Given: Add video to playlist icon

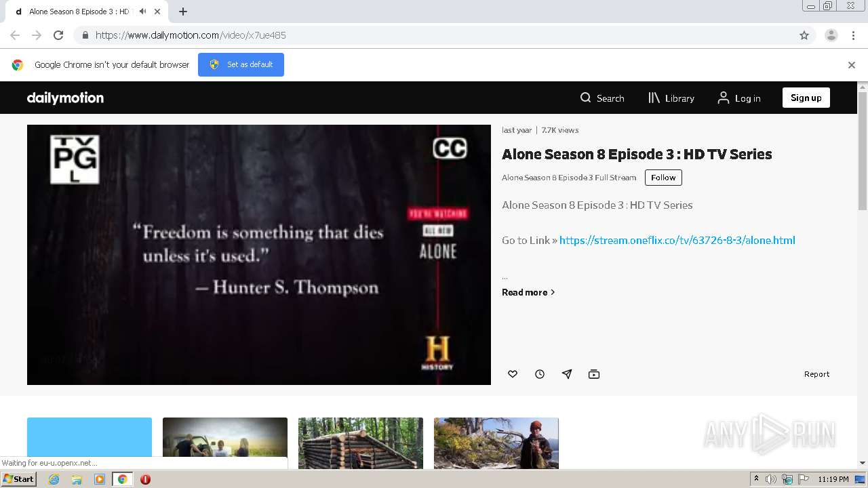Looking at the screenshot, I should (x=594, y=374).
